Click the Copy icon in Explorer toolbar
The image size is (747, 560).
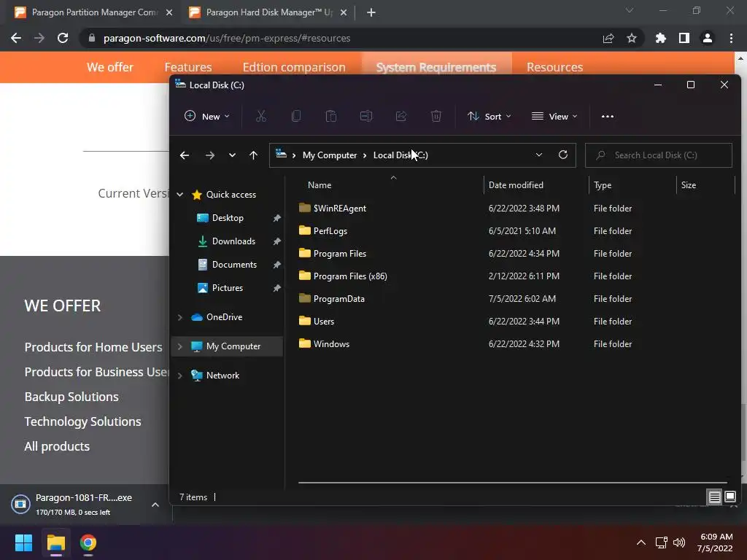click(x=296, y=116)
